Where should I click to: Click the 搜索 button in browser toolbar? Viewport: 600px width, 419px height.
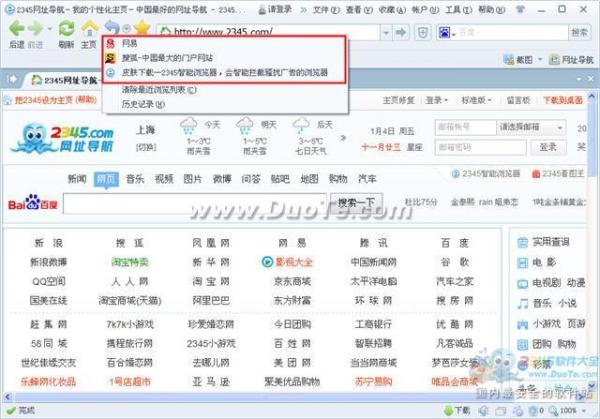pos(579,33)
